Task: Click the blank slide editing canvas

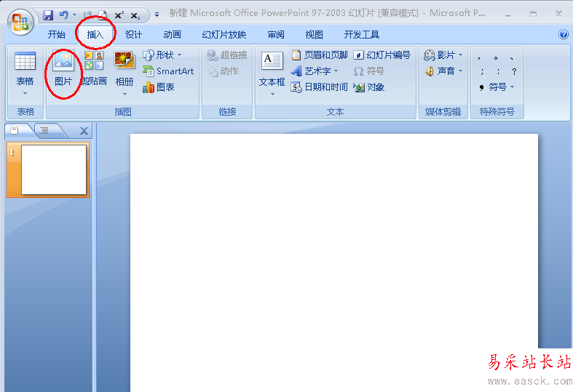Action: 334,263
